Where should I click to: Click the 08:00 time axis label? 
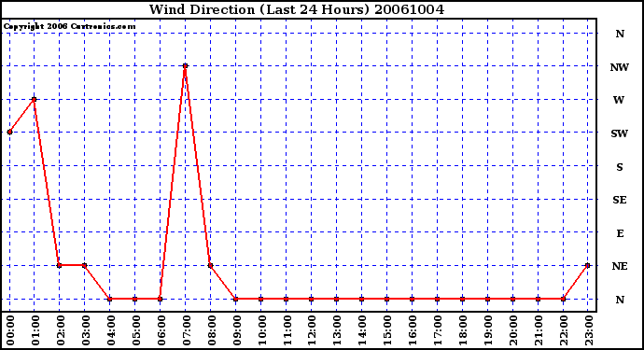coord(212,330)
